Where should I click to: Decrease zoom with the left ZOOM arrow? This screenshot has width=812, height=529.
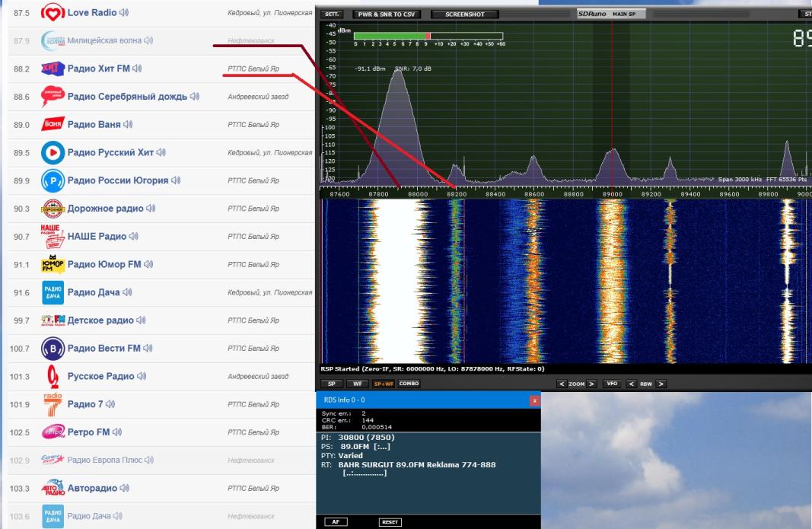point(562,384)
